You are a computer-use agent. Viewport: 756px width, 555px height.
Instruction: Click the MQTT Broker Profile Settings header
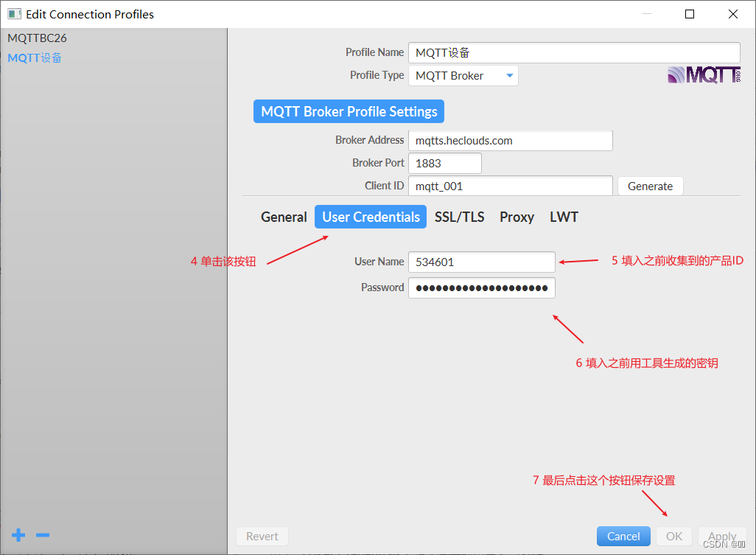click(x=349, y=111)
